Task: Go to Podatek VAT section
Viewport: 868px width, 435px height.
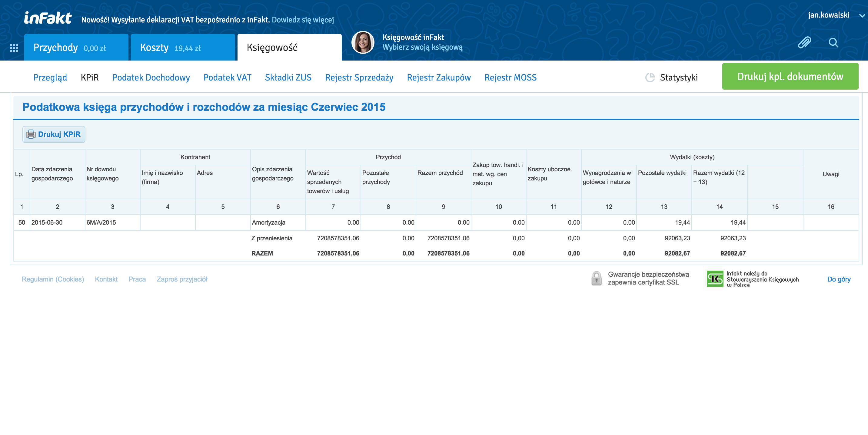Action: [228, 77]
